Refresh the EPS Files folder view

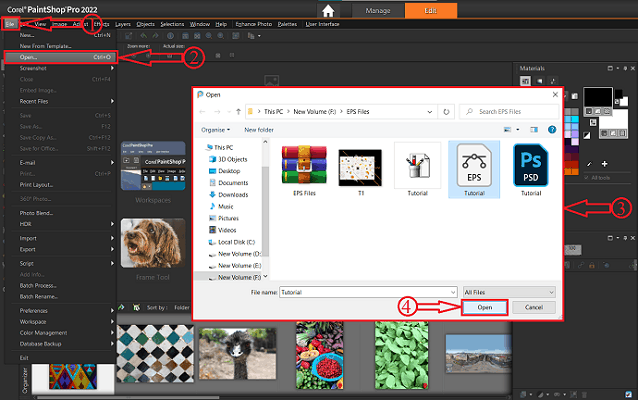pos(446,111)
